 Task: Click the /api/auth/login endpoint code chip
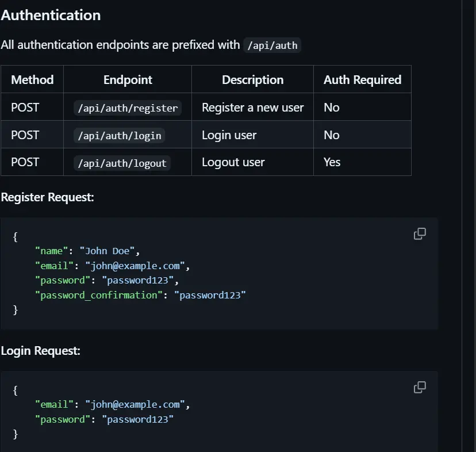click(119, 135)
